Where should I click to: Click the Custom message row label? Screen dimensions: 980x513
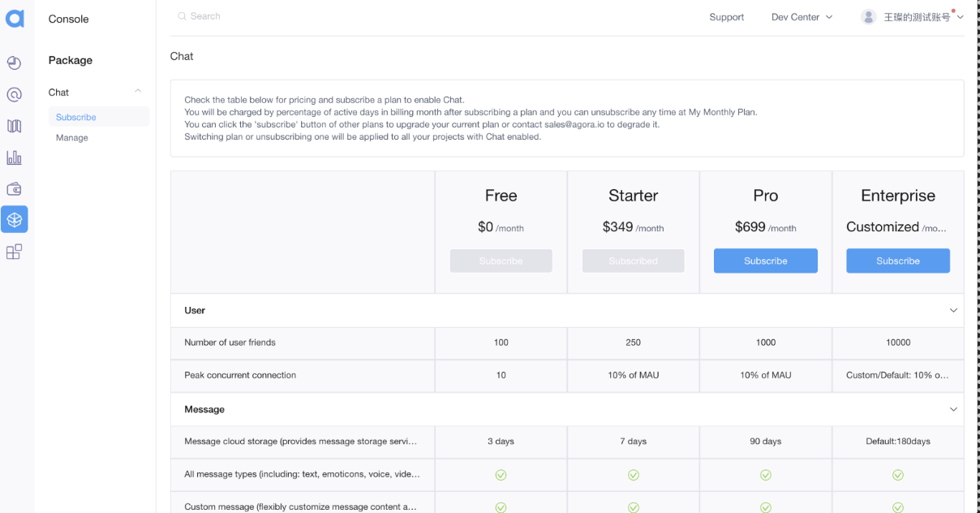[x=301, y=507]
